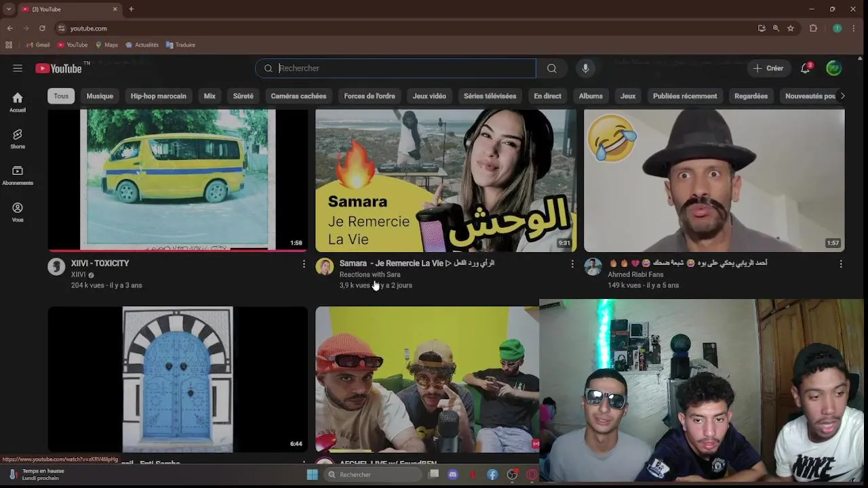Select the En direct chip
Image resolution: width=868 pixels, height=488 pixels.
coord(547,96)
